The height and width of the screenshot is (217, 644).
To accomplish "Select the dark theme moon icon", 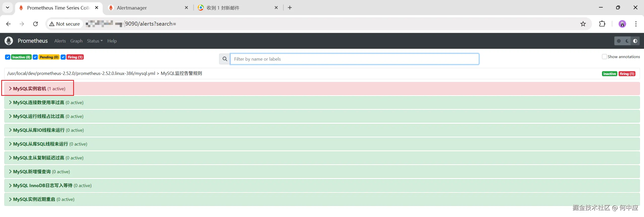I will 627,41.
